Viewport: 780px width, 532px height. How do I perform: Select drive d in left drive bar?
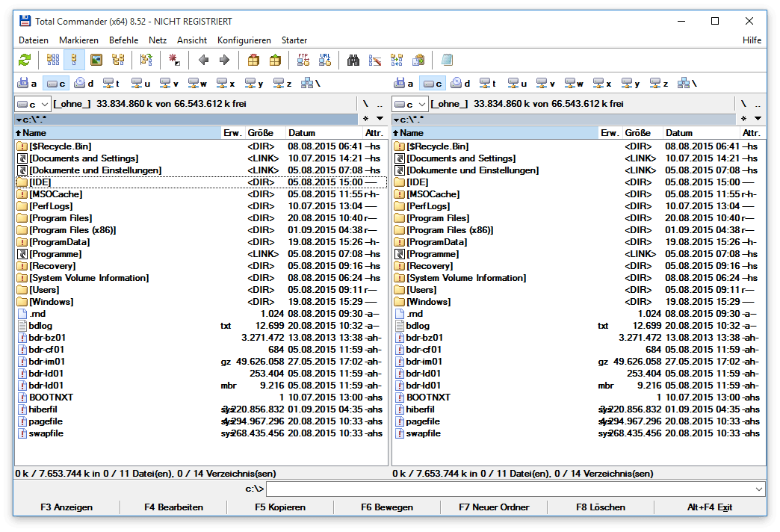[x=84, y=84]
